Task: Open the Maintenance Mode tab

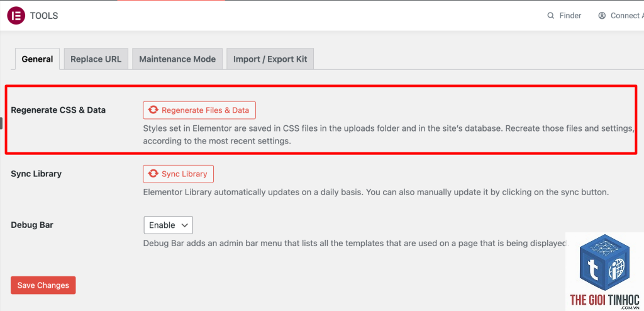Action: 177,59
